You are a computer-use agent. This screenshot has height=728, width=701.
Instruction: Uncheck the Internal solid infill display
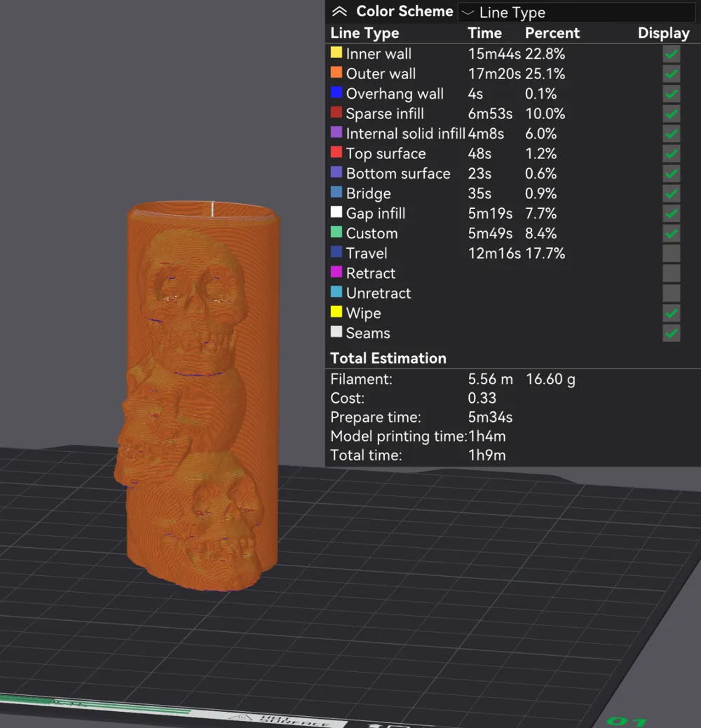tap(670, 133)
